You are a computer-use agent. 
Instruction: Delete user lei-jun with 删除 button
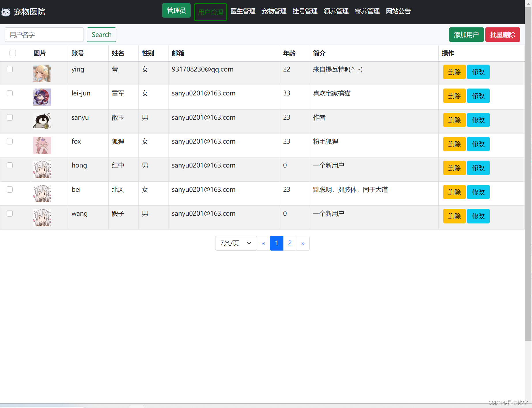click(x=455, y=96)
